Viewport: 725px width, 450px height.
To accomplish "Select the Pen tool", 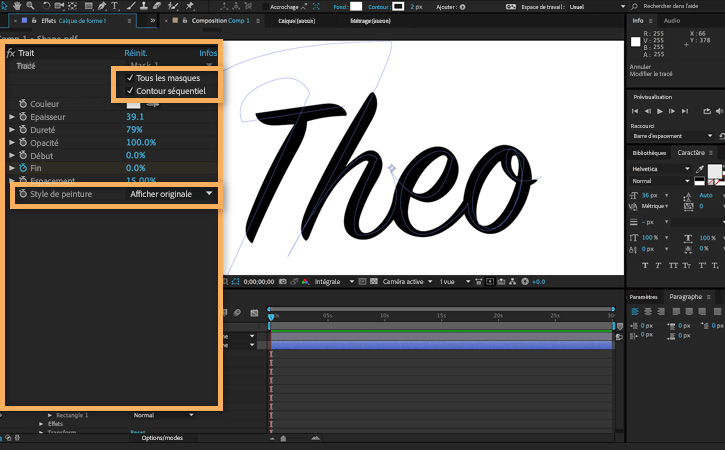I will point(102,6).
